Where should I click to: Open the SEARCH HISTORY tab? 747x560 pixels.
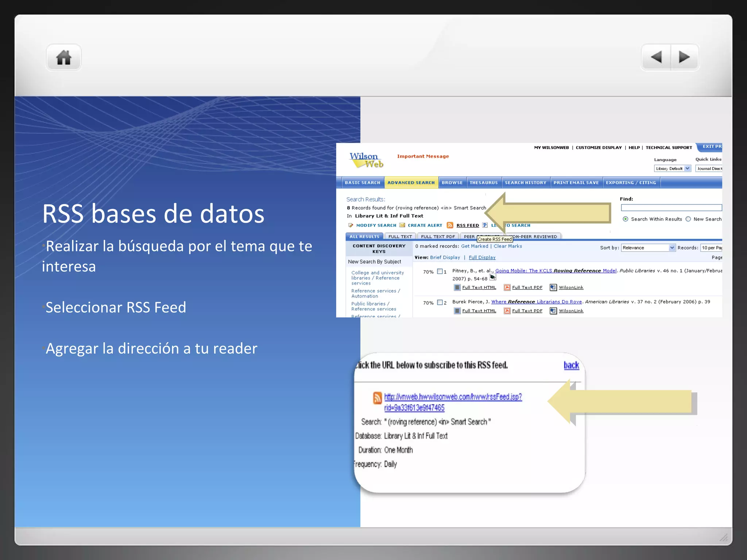click(526, 183)
